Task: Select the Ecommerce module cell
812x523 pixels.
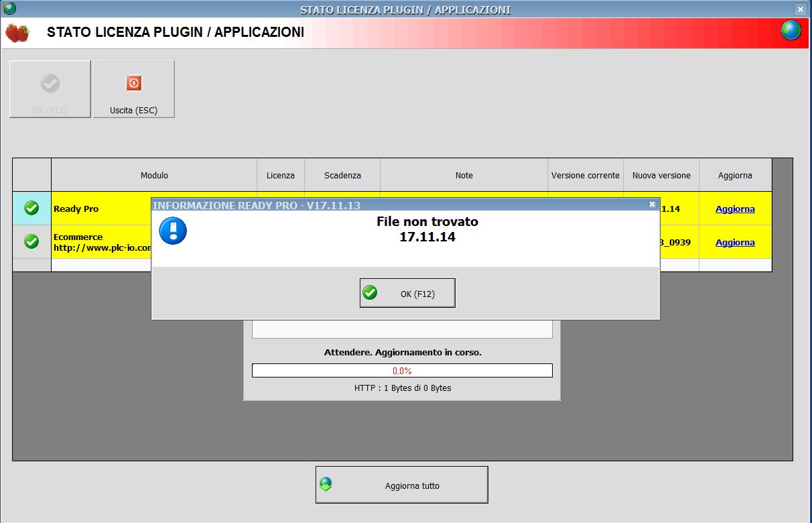Action: tap(102, 241)
